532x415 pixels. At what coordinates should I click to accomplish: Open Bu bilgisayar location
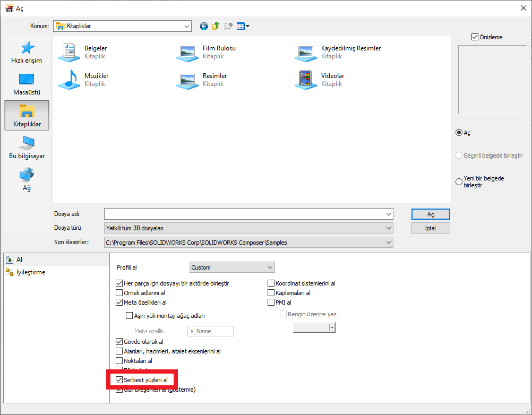pyautogui.click(x=27, y=148)
